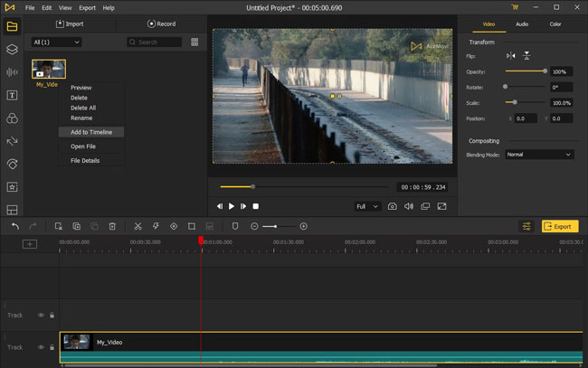
Task: Click the Opacity slider handle
Action: 545,71
